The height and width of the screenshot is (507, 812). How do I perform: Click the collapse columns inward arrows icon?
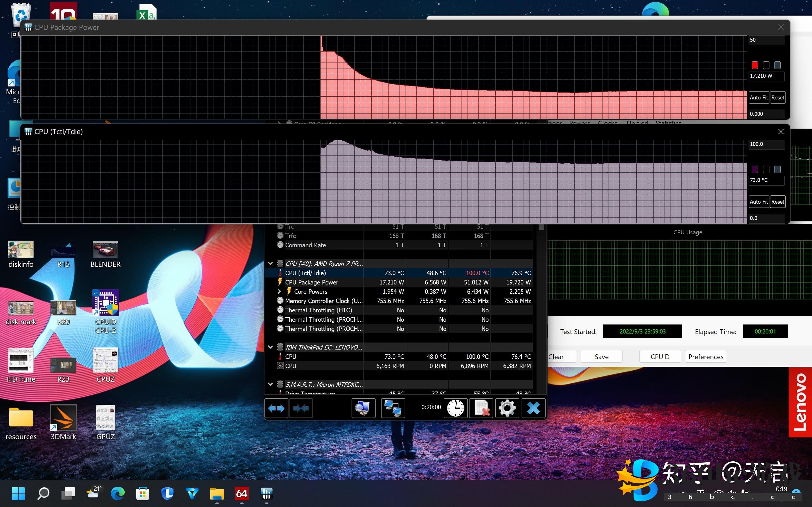tap(301, 408)
